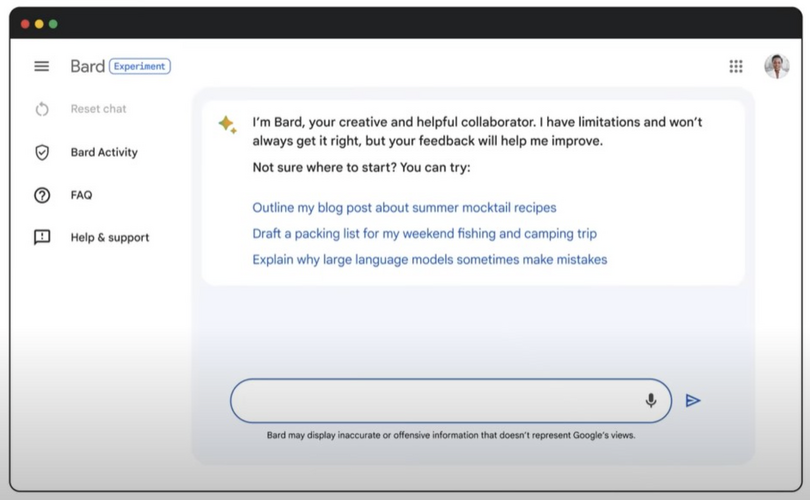Click the FAQ question mark icon
Viewport: 810px width, 500px height.
tap(42, 195)
